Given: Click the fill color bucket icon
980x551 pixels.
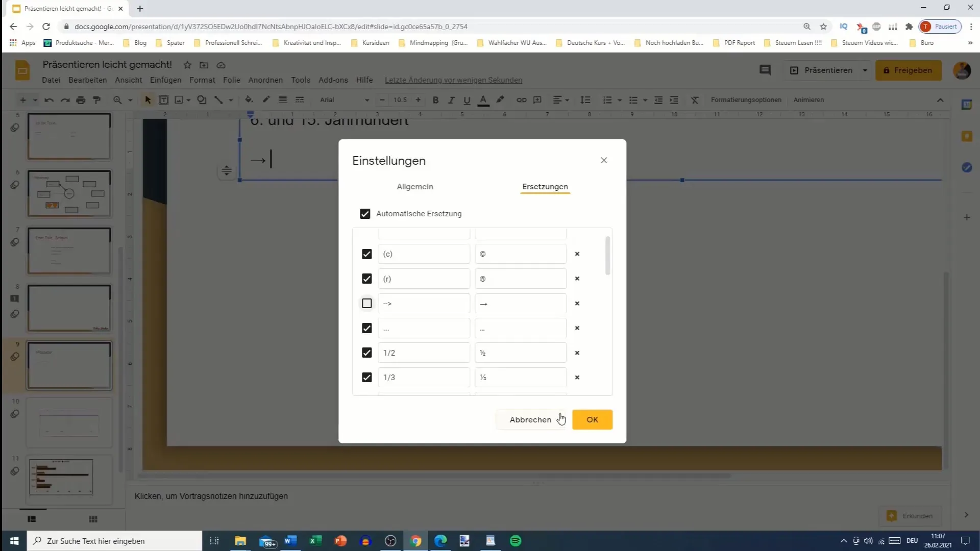Looking at the screenshot, I should 249,99.
